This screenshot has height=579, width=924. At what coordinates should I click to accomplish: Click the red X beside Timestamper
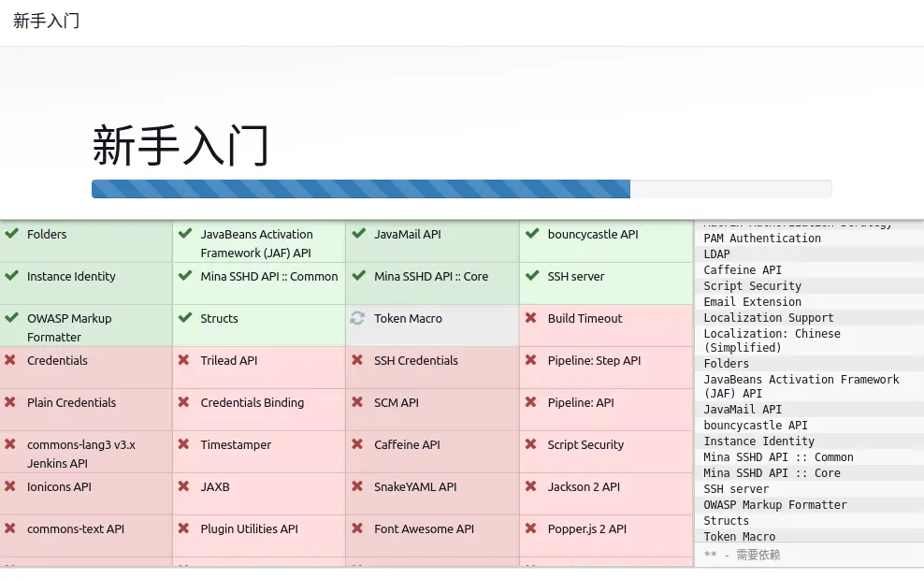pyautogui.click(x=184, y=444)
